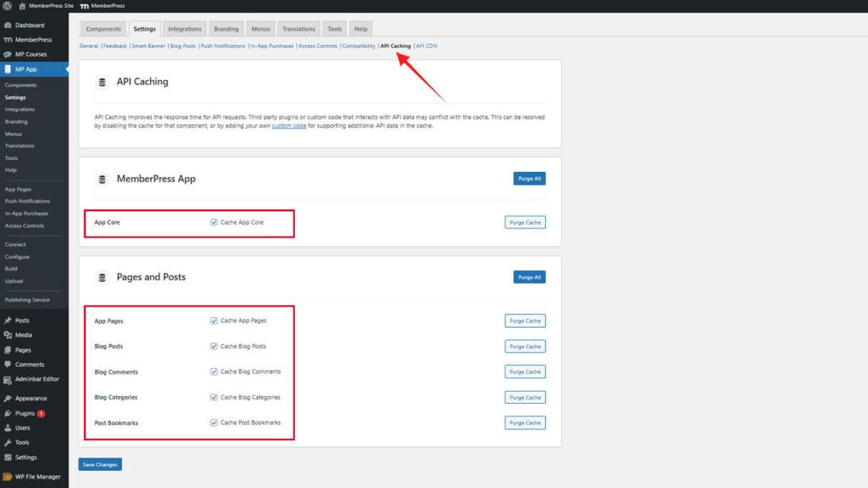Switch to the Integrations tab
The width and height of the screenshot is (868, 488).
click(x=184, y=29)
